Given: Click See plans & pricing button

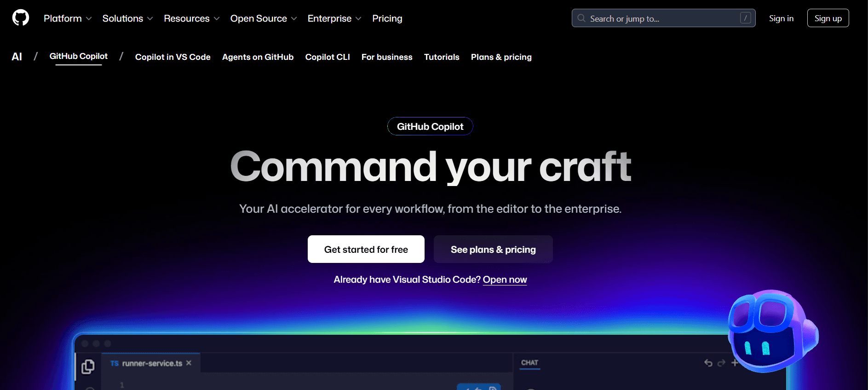Looking at the screenshot, I should (493, 249).
